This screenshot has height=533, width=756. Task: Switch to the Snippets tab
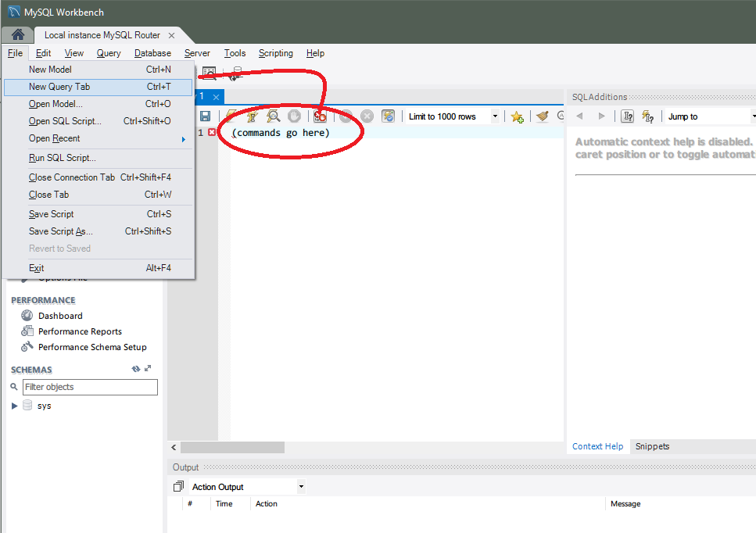click(x=652, y=446)
